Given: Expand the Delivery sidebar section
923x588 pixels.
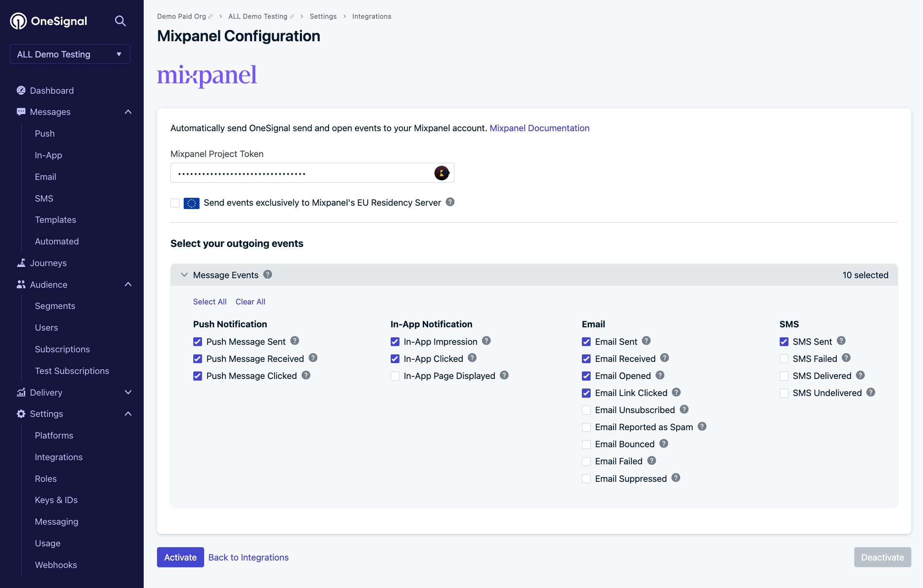Looking at the screenshot, I should point(128,392).
